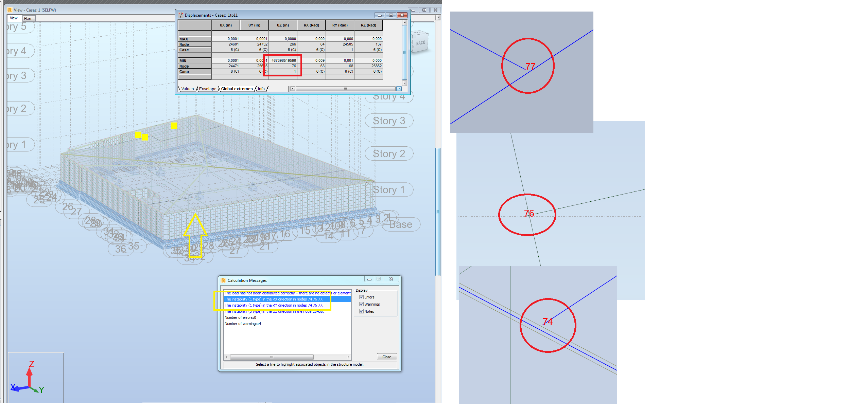Viewport: 868px width, 419px height.
Task: Click the MIN UZ value -467396519596
Action: (x=283, y=60)
